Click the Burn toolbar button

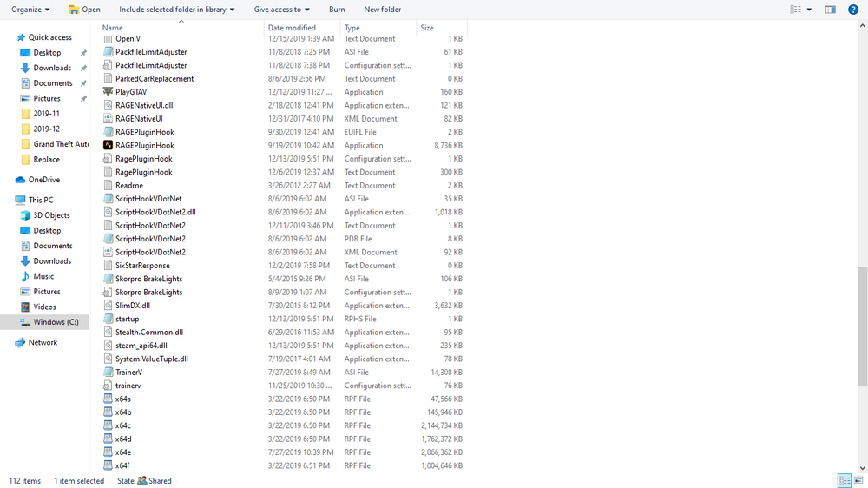click(x=337, y=10)
